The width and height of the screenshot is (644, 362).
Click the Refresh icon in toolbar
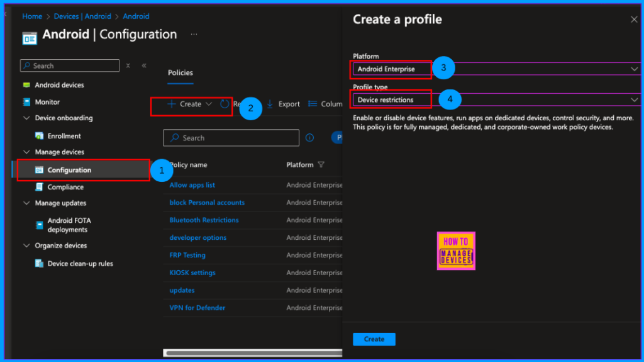(225, 104)
